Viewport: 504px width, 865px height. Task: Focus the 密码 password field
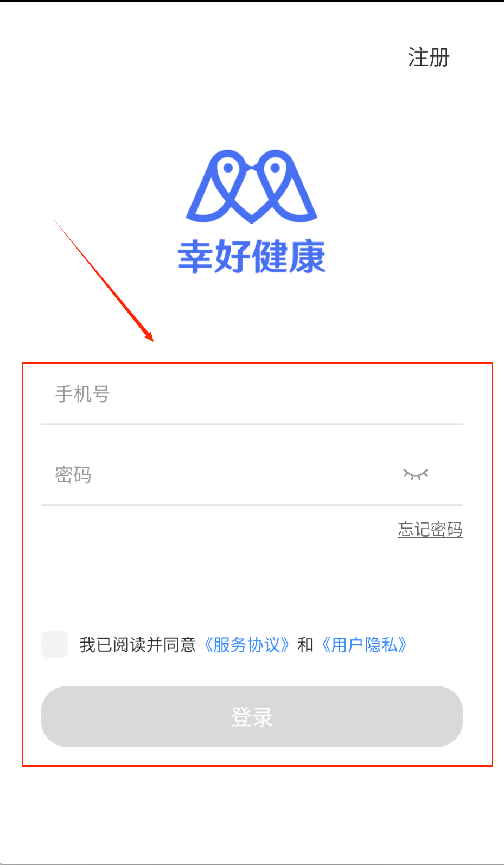pyautogui.click(x=217, y=475)
